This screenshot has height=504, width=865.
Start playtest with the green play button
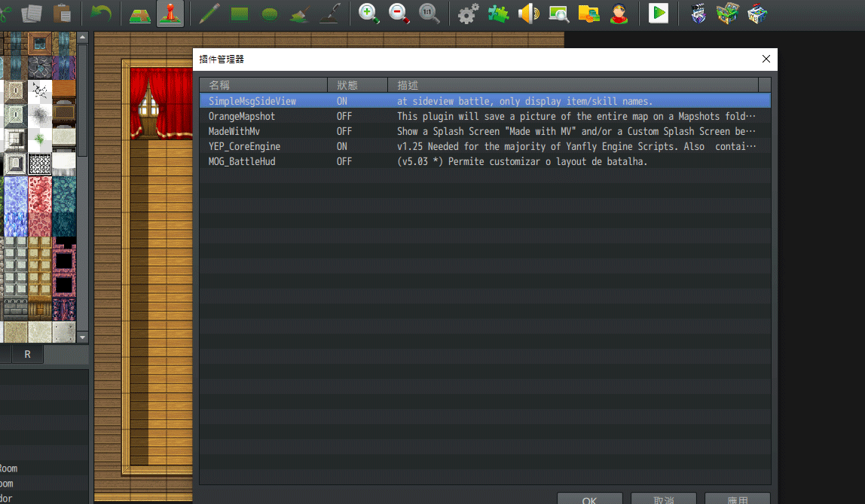click(658, 14)
